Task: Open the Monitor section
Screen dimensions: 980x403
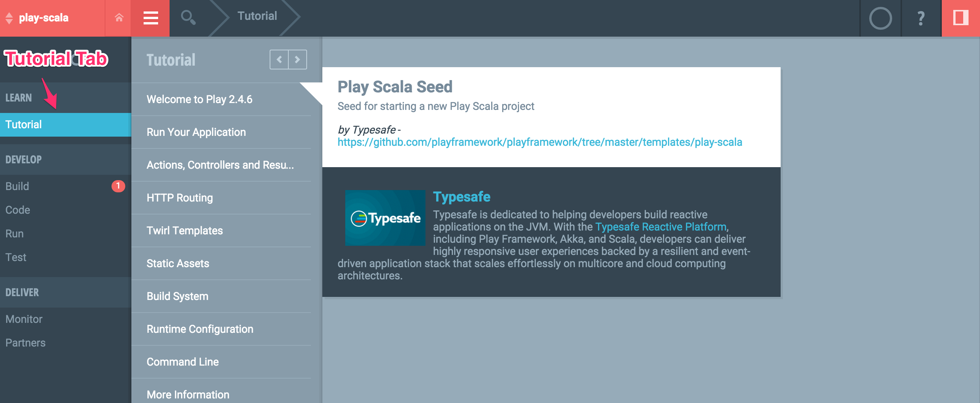Action: click(x=24, y=319)
